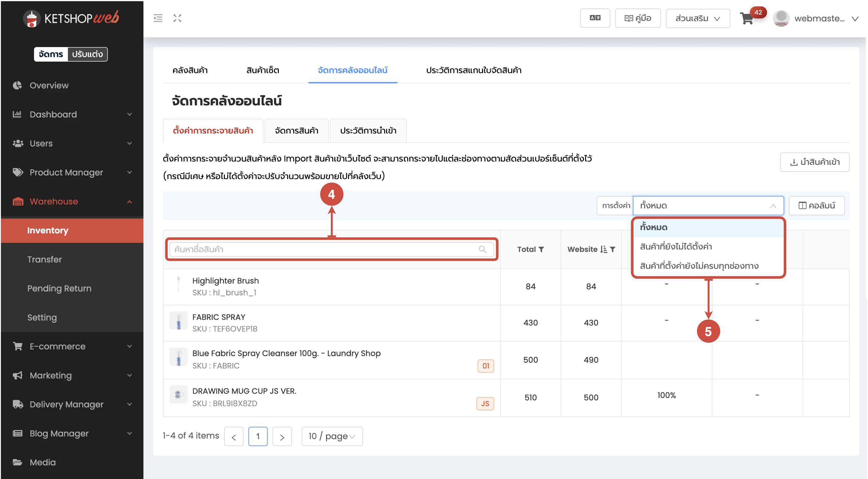868x479 pixels.
Task: Open the จัดการสินค้า tab
Action: (296, 131)
